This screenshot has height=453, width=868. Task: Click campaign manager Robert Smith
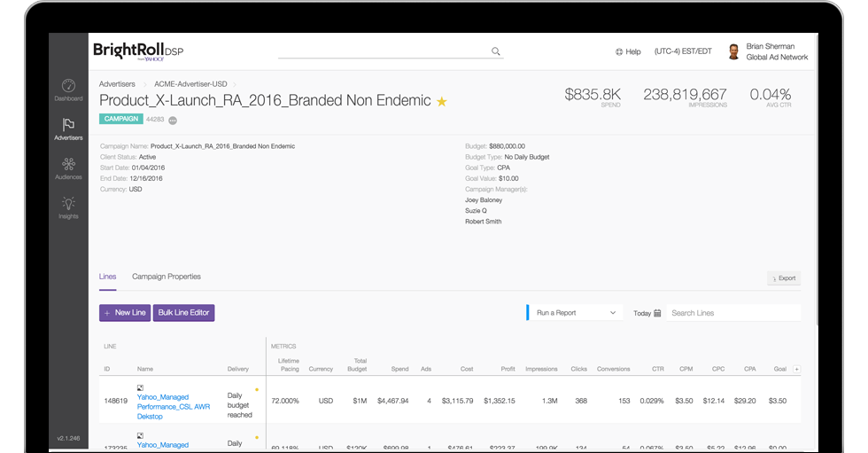484,222
